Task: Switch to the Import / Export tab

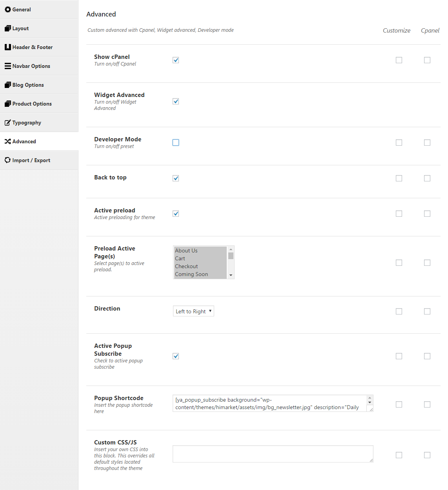Action: click(x=39, y=160)
